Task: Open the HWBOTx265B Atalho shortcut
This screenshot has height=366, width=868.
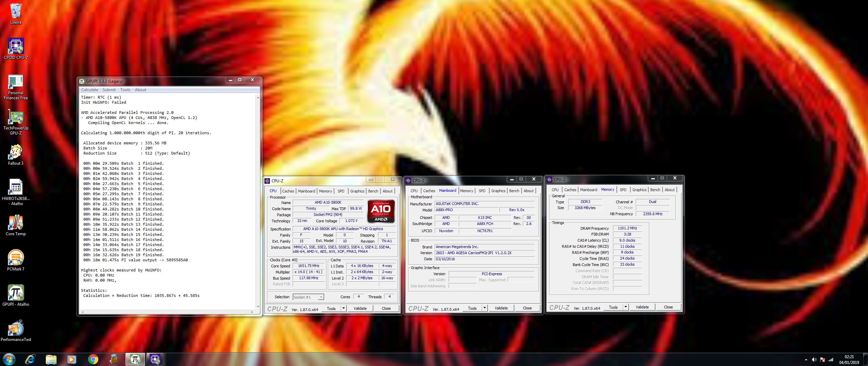Action: tap(16, 192)
